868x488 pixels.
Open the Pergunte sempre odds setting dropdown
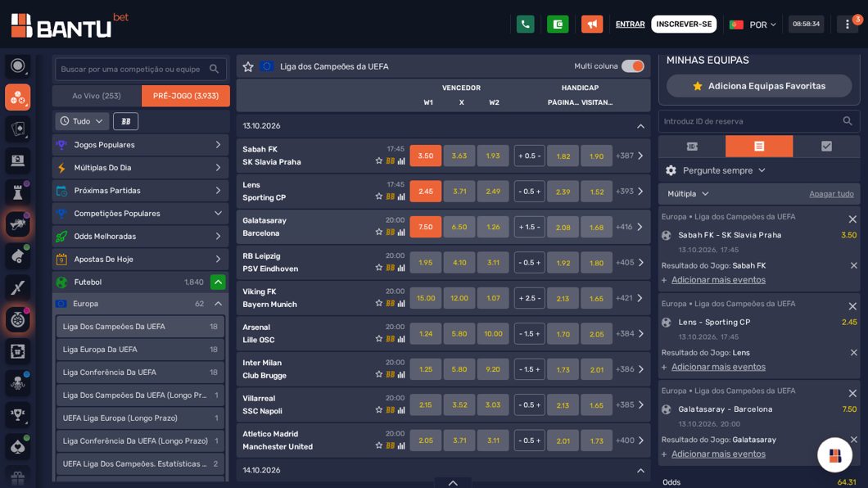(x=724, y=170)
